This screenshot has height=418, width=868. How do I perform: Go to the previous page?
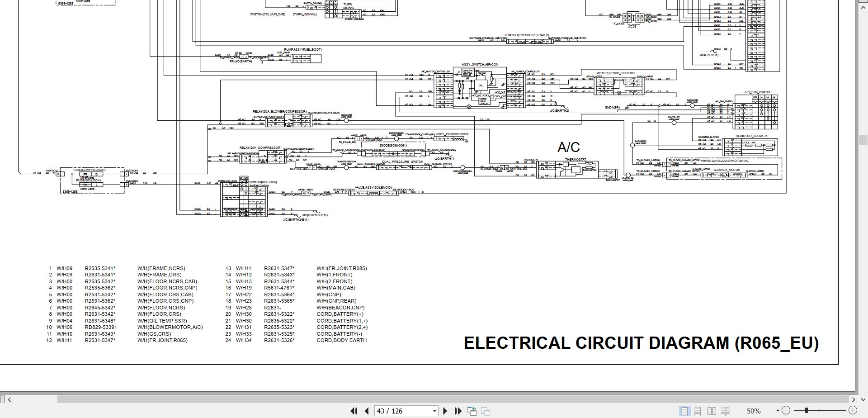[x=367, y=411]
